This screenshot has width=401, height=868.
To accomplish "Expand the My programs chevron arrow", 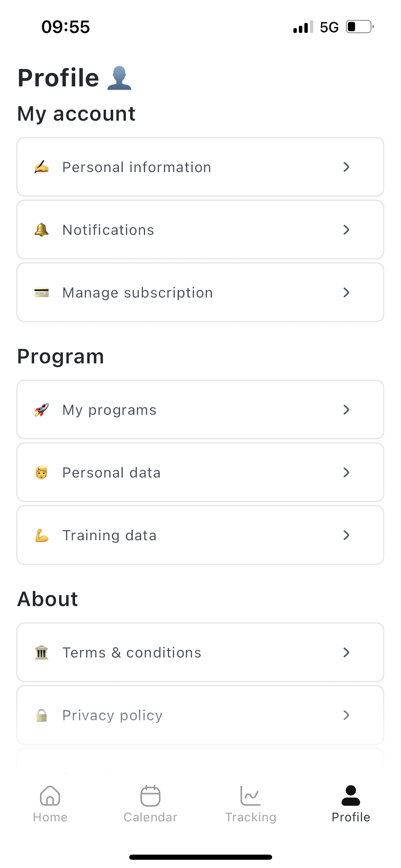I will pyautogui.click(x=347, y=410).
